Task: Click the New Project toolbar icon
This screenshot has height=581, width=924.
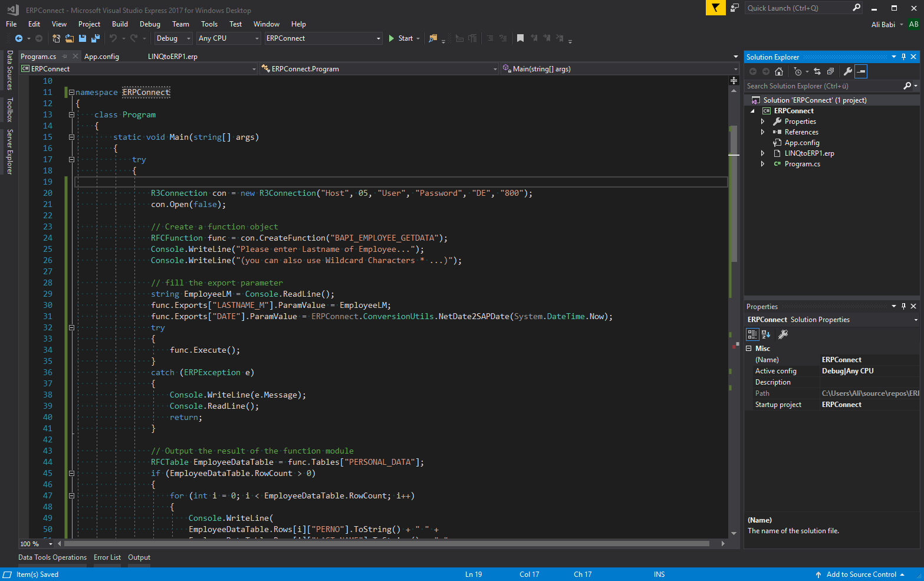Action: pyautogui.click(x=56, y=38)
